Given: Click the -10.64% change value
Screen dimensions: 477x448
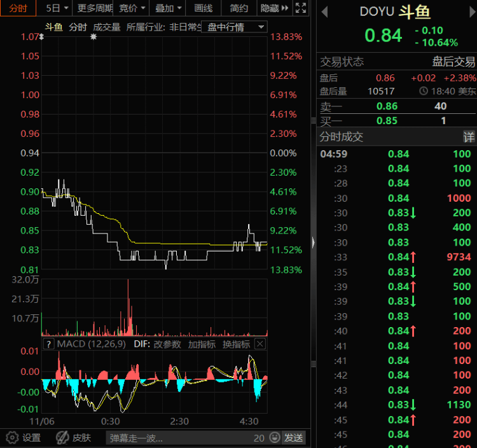Looking at the screenshot, I should click(436, 43).
